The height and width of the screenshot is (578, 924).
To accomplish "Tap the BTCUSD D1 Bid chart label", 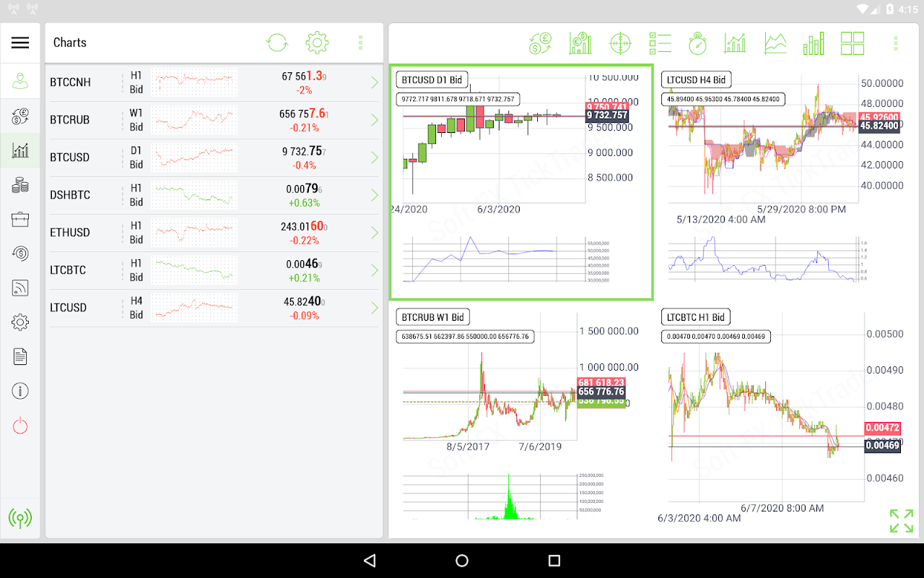I will pos(432,79).
